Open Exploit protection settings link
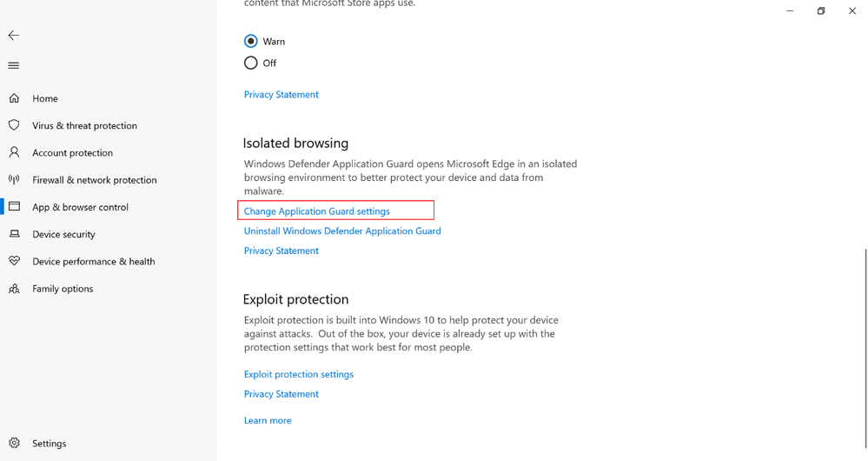The width and height of the screenshot is (868, 461). [x=298, y=374]
